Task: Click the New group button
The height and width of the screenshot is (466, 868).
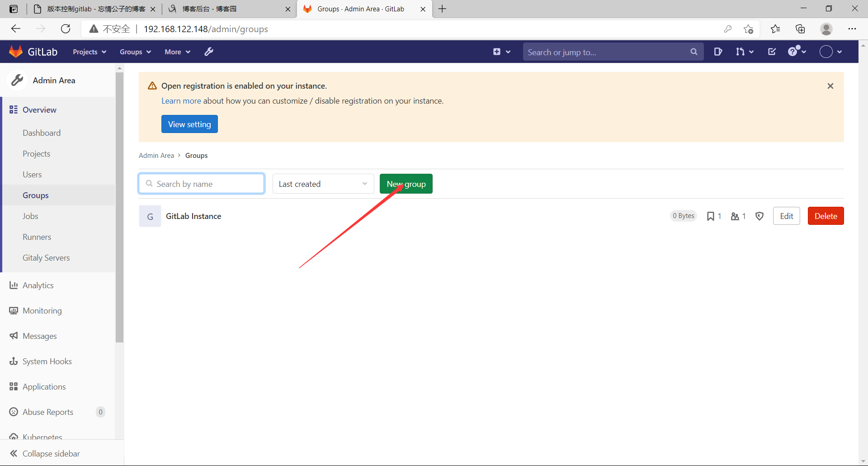Action: [x=406, y=184]
